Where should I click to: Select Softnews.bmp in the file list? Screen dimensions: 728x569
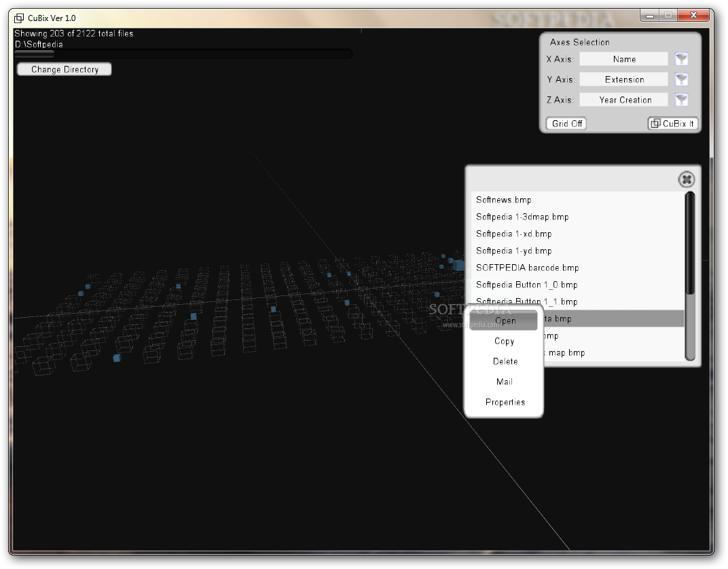point(578,200)
